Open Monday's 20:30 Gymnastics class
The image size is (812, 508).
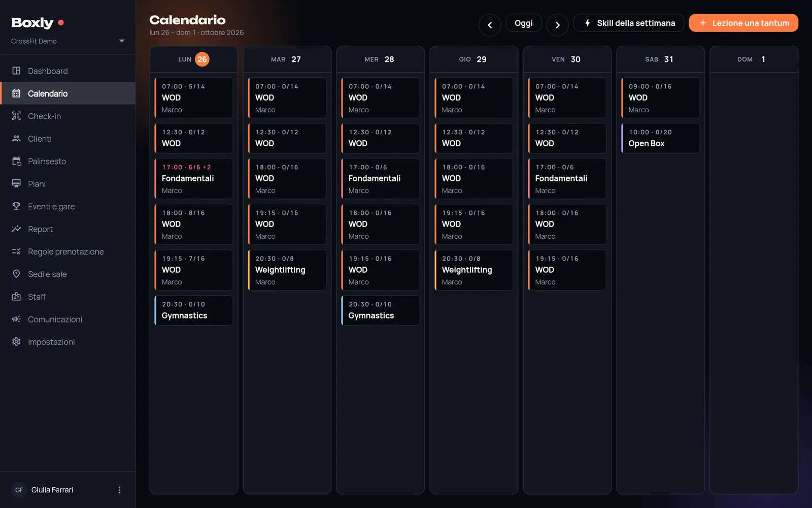tap(194, 310)
